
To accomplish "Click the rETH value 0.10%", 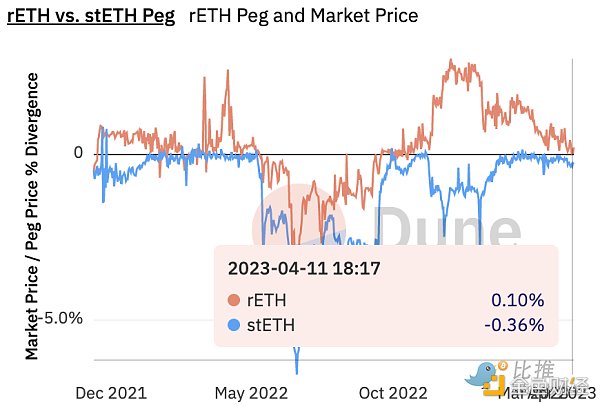I will coord(517,300).
